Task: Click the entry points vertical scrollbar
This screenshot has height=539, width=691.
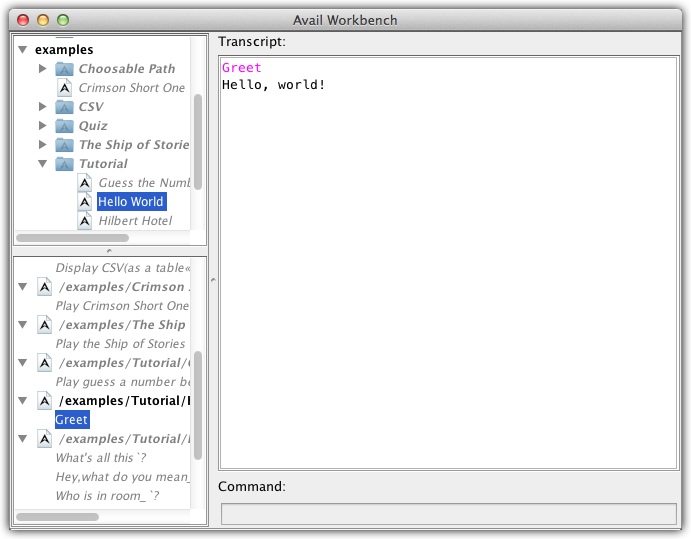Action: (198, 405)
